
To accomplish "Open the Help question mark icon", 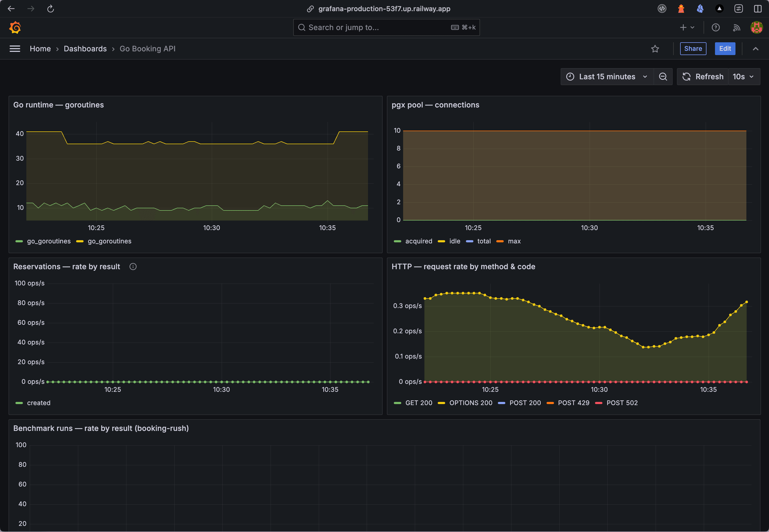I will tap(716, 27).
